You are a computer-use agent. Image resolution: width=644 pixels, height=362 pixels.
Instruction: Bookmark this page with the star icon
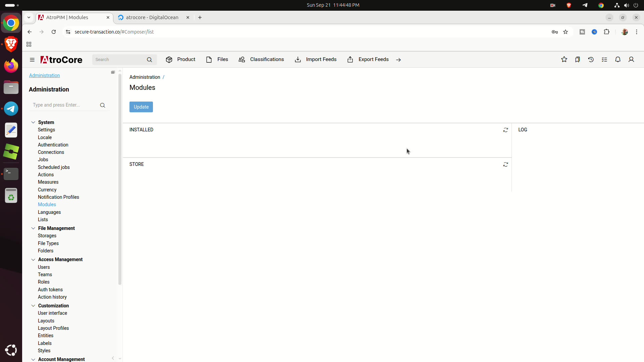pyautogui.click(x=566, y=32)
